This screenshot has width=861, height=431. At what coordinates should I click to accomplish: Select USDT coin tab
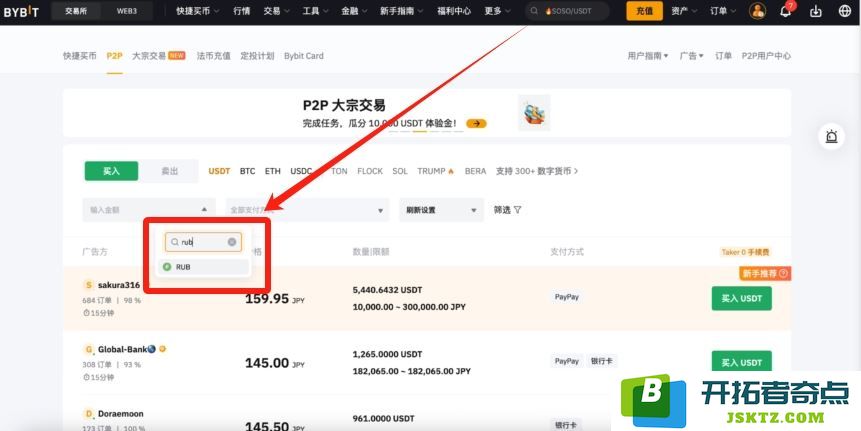click(219, 171)
